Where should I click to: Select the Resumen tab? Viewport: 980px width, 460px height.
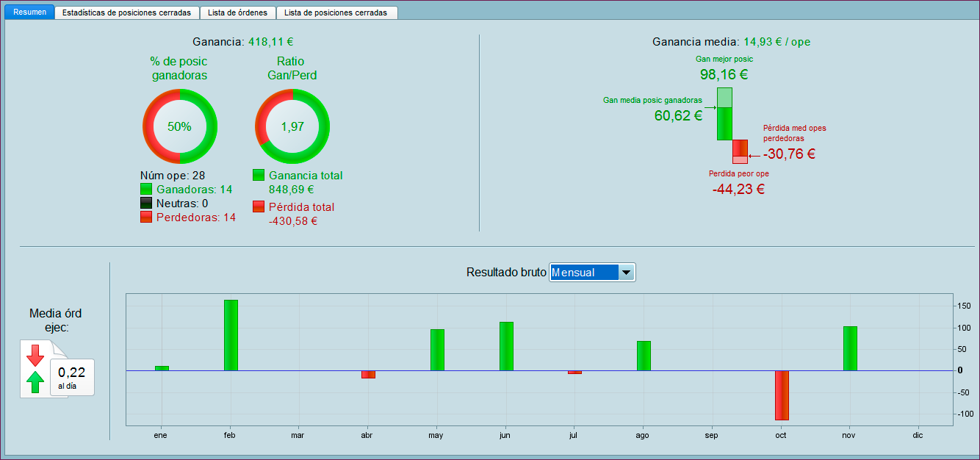[29, 12]
